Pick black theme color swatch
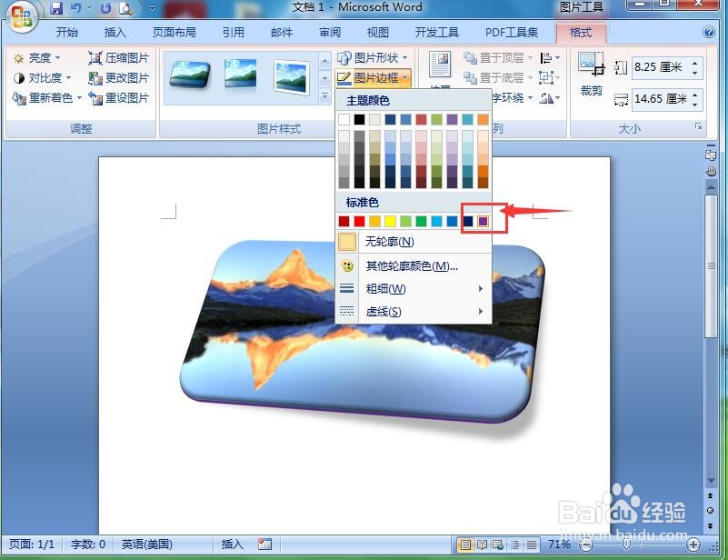Image resolution: width=728 pixels, height=560 pixels. tap(359, 119)
